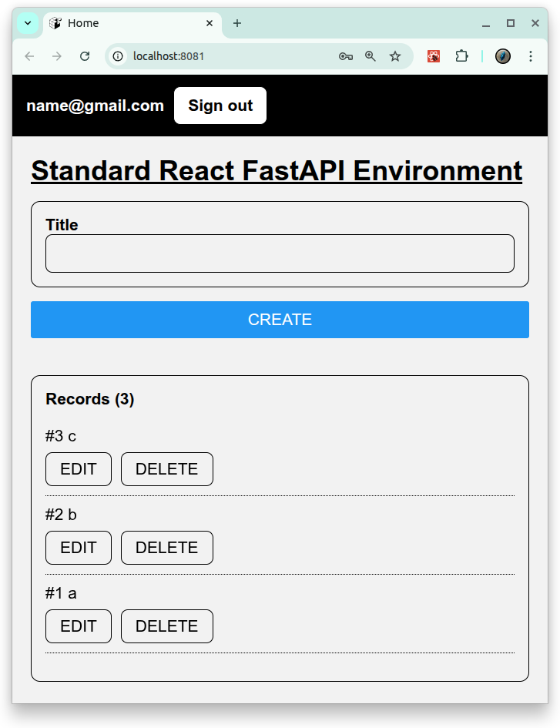
Task: Click EDIT for record #2 b
Action: (79, 548)
